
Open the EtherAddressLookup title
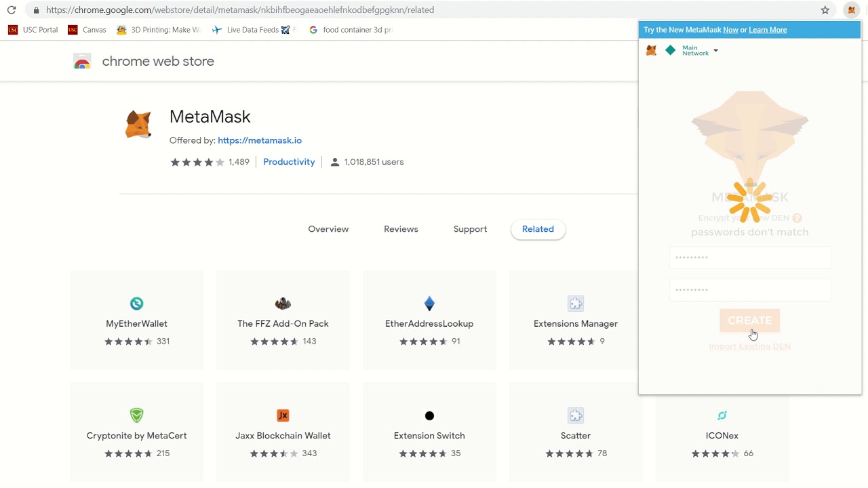429,324
